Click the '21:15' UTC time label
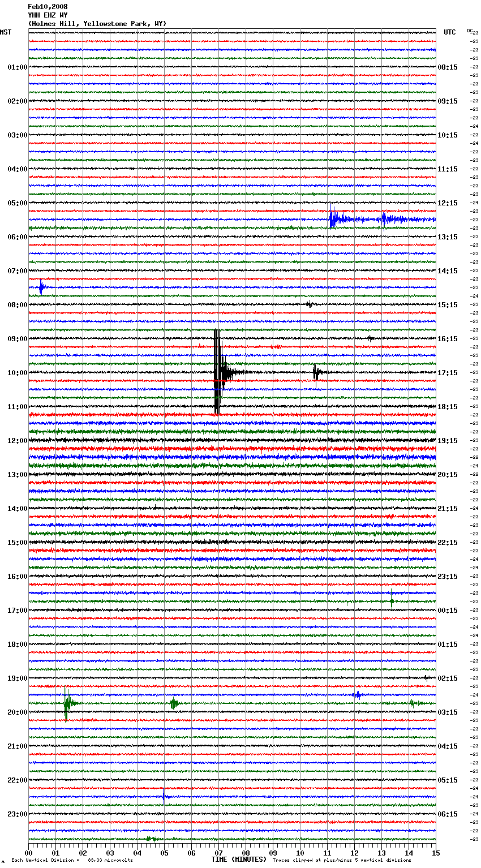Viewport: 481px width, 868px height. tap(448, 509)
